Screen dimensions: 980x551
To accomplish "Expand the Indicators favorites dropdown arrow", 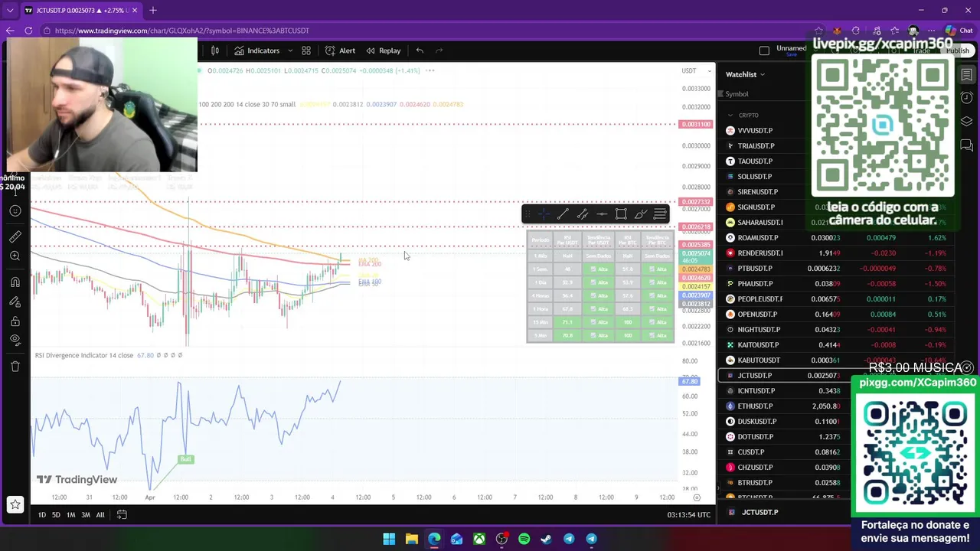I will point(290,51).
